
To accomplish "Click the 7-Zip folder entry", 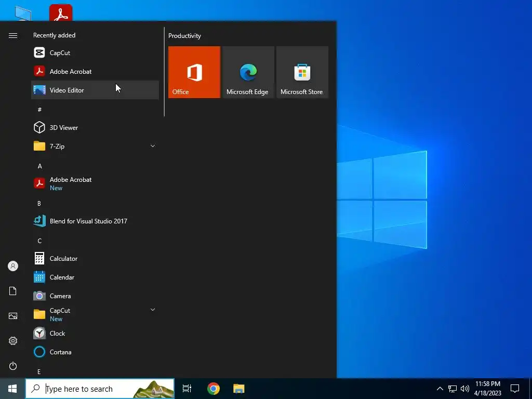I will coord(95,146).
